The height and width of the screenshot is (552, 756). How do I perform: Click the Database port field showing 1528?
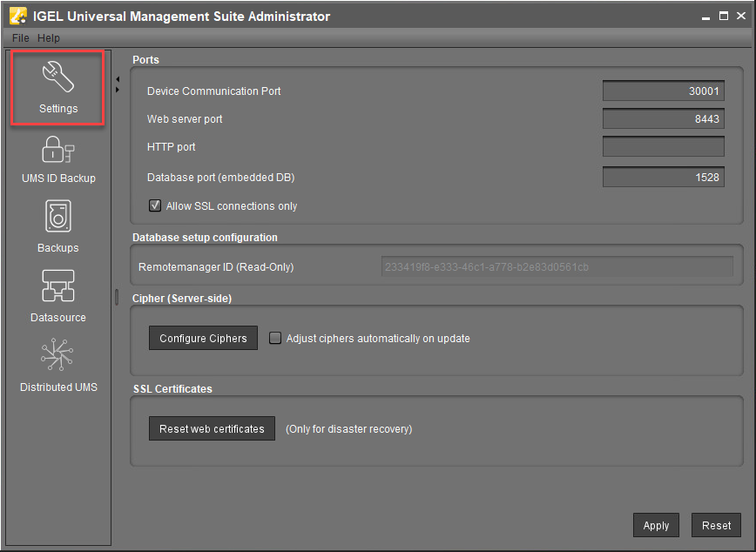pyautogui.click(x=663, y=177)
